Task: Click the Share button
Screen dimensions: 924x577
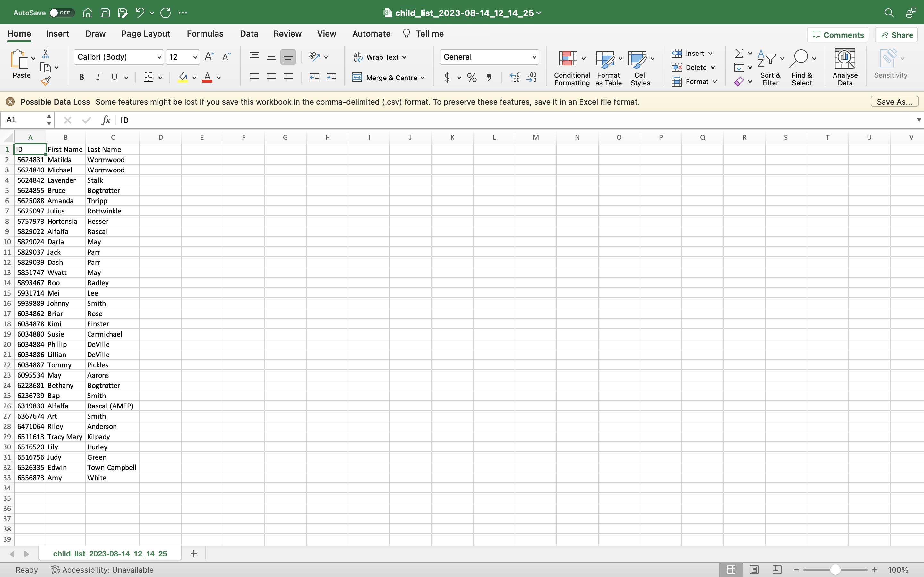Action: click(x=896, y=34)
